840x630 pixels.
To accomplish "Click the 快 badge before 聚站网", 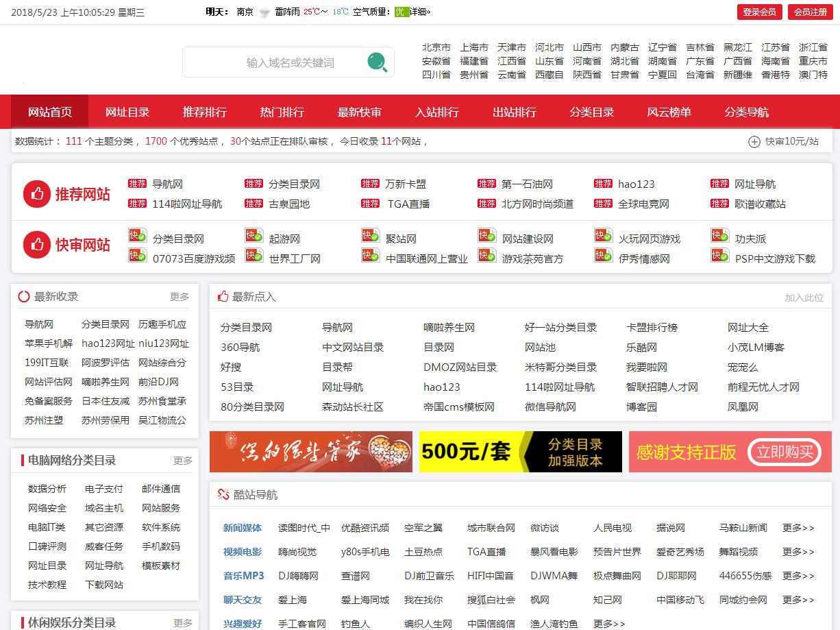I will [x=370, y=236].
